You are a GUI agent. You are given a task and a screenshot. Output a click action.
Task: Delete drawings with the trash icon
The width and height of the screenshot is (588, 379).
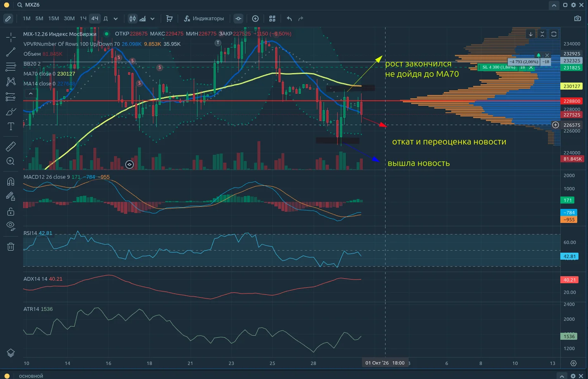tap(11, 246)
